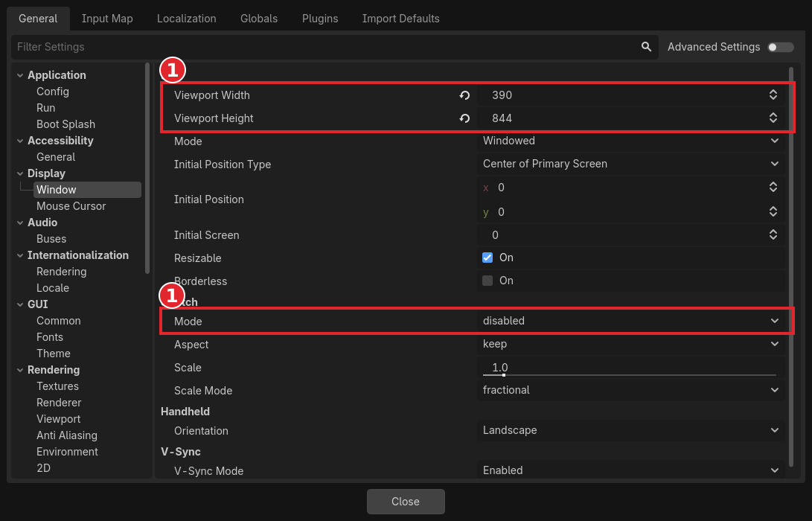Enable the Borderless checkbox

click(487, 281)
